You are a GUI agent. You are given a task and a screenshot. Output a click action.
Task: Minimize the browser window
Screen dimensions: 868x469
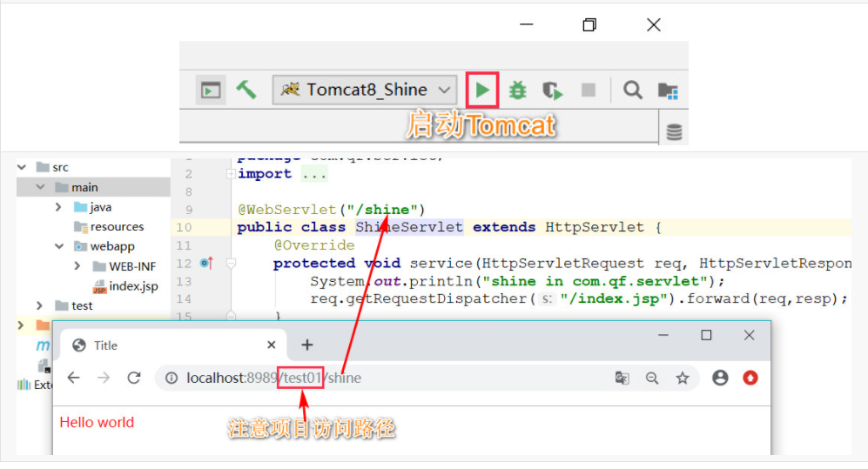click(x=663, y=335)
